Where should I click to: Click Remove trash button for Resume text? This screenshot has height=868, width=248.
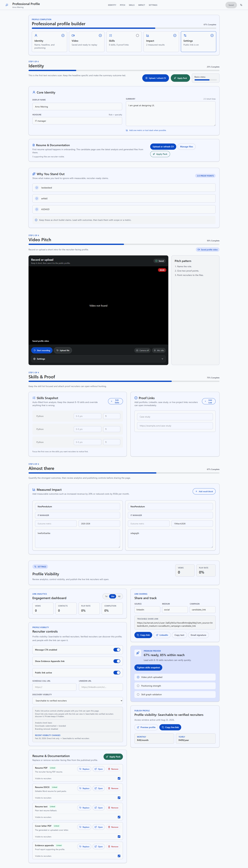(113, 808)
